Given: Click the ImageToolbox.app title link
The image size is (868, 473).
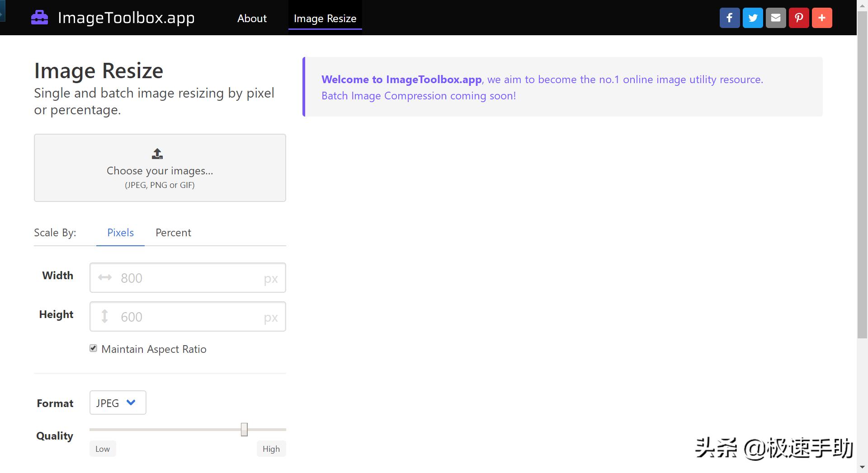Looking at the screenshot, I should point(126,18).
